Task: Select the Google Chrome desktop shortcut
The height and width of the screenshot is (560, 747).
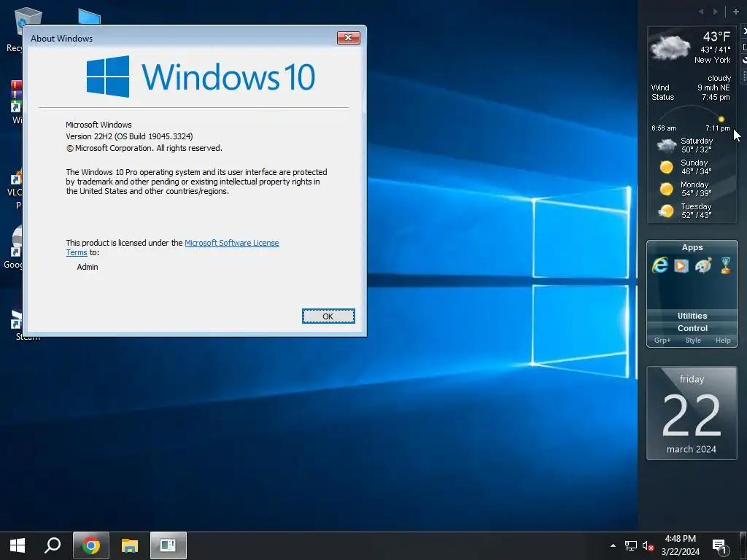Action: [x=13, y=248]
